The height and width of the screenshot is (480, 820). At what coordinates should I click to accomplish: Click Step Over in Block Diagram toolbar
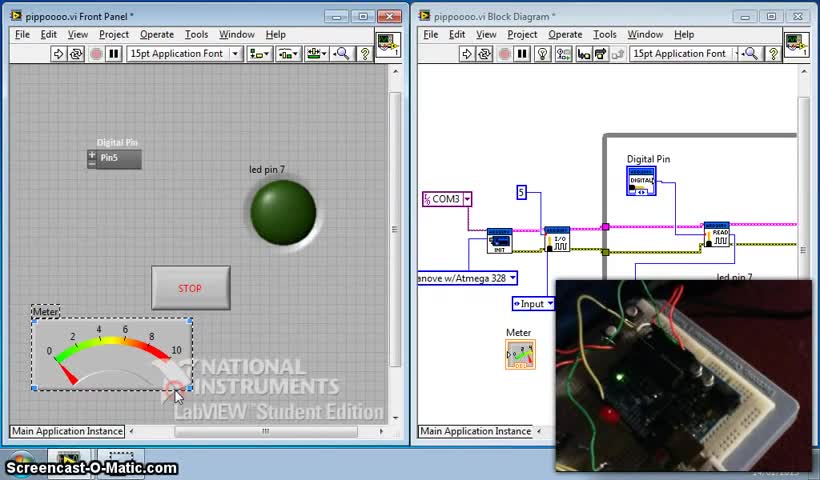pyautogui.click(x=600, y=54)
